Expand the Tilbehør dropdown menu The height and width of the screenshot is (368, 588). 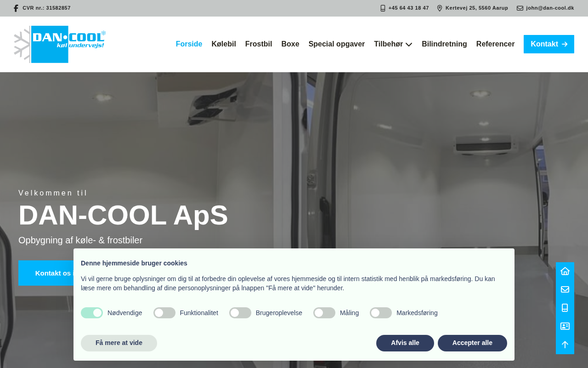(x=393, y=44)
